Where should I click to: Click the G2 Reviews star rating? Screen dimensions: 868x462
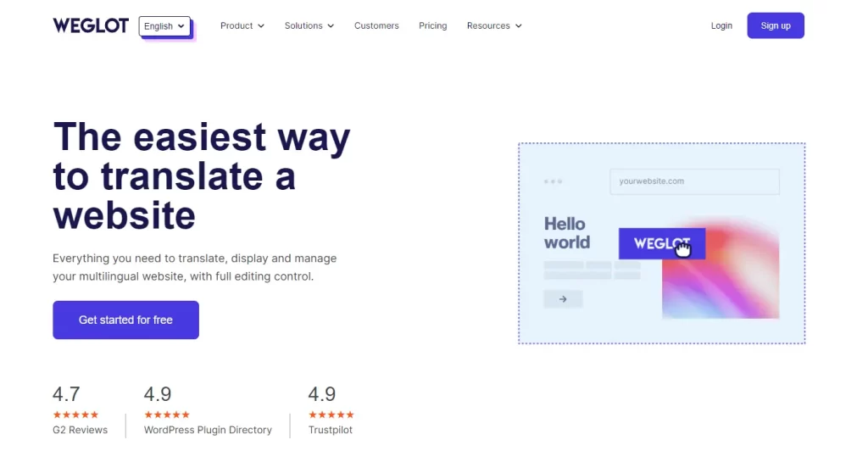click(75, 415)
